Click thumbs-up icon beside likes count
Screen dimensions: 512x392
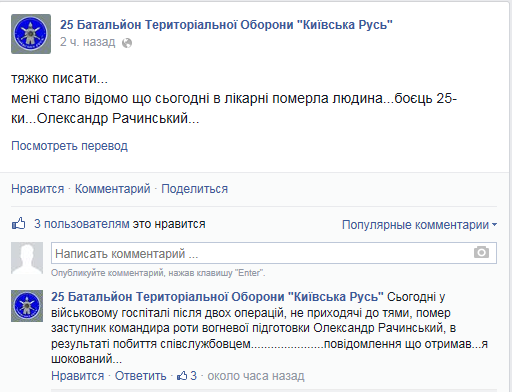coord(19,224)
